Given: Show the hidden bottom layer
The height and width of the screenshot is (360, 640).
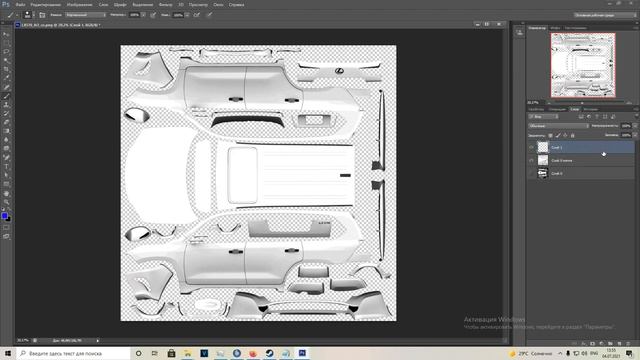Looking at the screenshot, I should click(531, 173).
